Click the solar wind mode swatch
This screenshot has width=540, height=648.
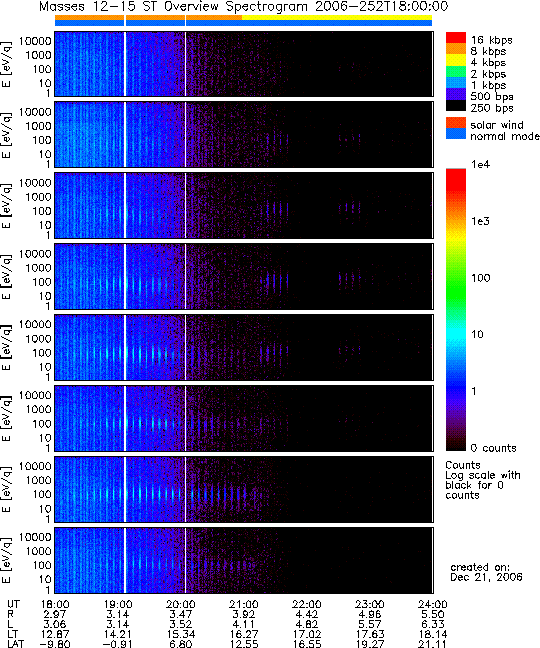456,122
